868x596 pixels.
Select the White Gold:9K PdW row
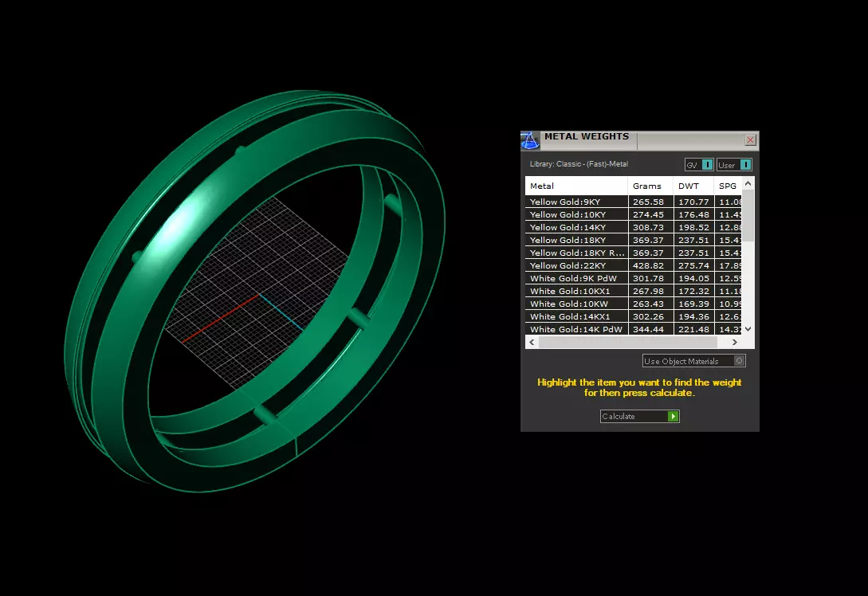[634, 278]
